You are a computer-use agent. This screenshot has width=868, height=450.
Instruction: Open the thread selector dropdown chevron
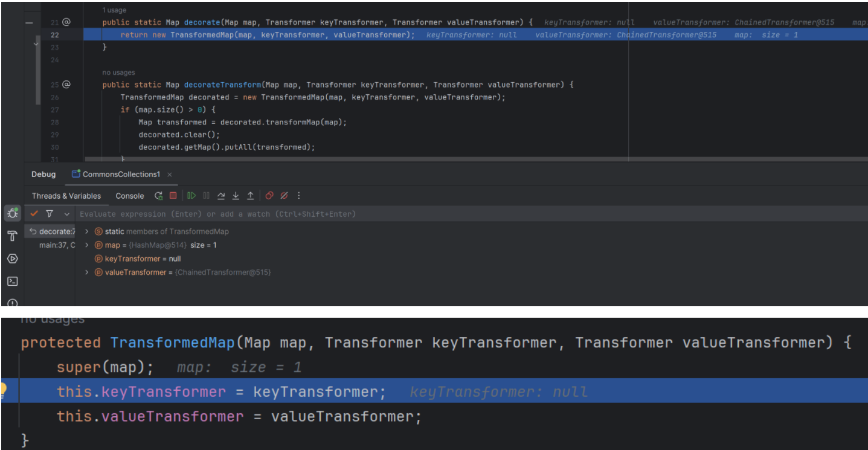pos(66,214)
